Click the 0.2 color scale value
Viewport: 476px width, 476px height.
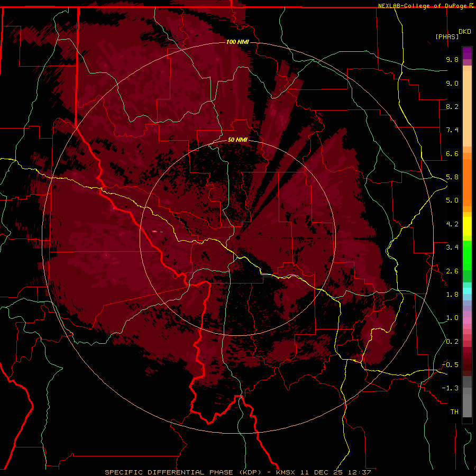(x=452, y=342)
